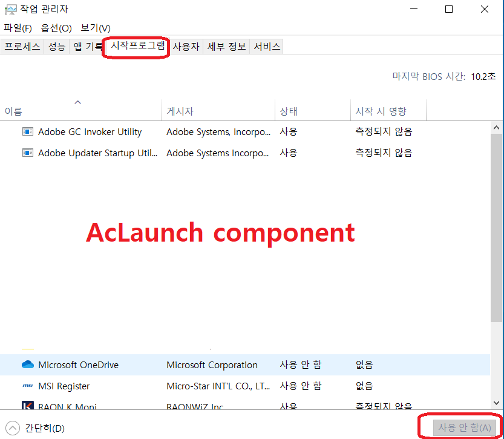Click the 사용 안 함(A) button

coord(464,427)
